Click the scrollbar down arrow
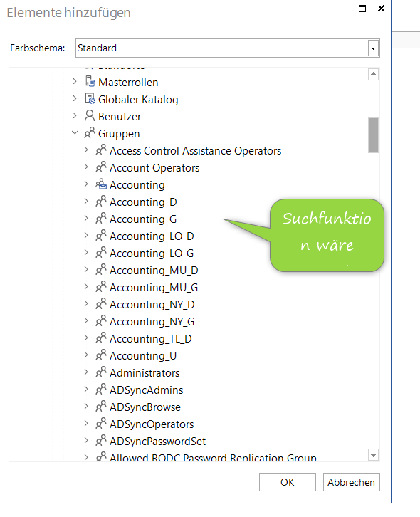Viewport: 420px width, 517px height. (x=373, y=455)
